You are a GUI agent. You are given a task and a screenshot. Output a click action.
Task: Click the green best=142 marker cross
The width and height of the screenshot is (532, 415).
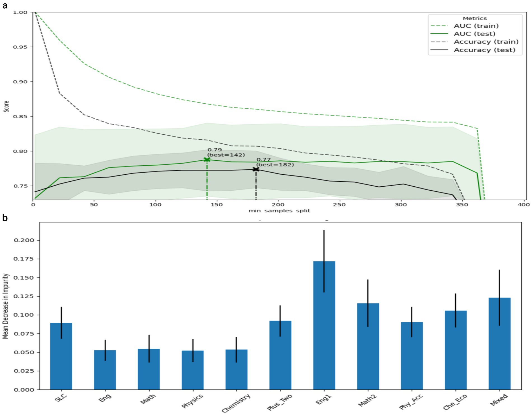pyautogui.click(x=207, y=160)
